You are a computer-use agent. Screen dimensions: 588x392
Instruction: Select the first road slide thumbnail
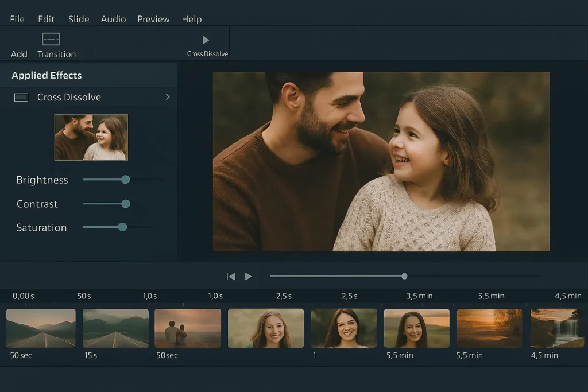41,328
